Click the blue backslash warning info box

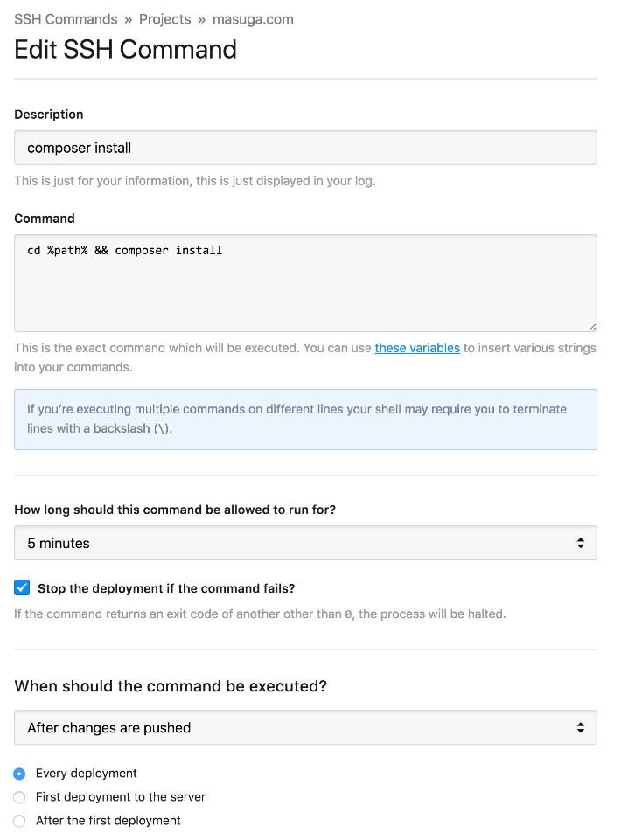coord(306,420)
